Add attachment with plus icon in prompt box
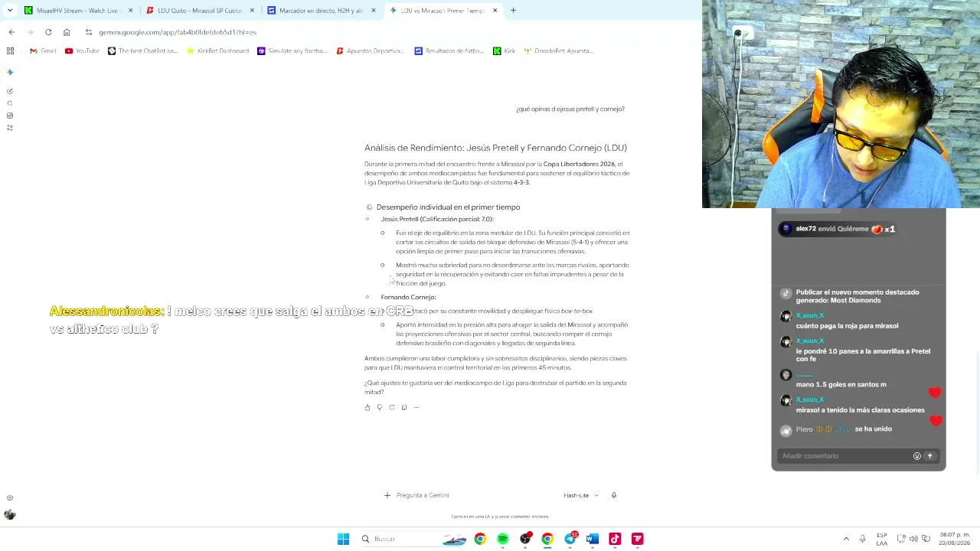 [x=387, y=495]
